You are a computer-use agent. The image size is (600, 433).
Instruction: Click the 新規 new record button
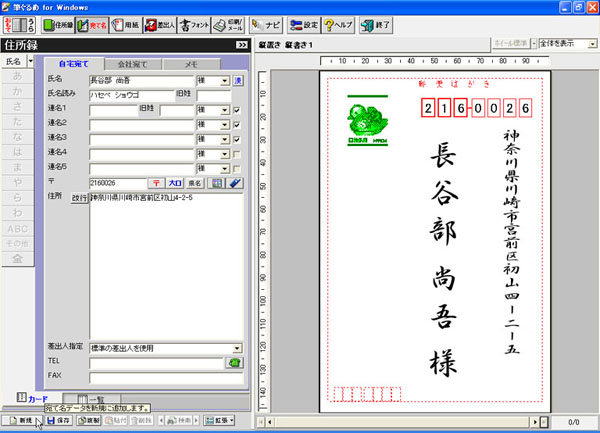[x=20, y=420]
